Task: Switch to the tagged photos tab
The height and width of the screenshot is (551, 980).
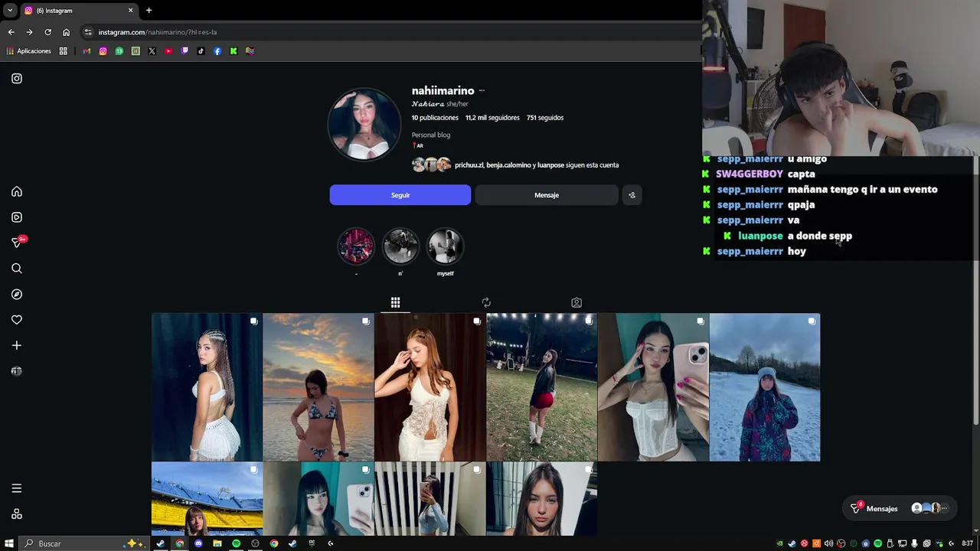Action: pos(577,303)
